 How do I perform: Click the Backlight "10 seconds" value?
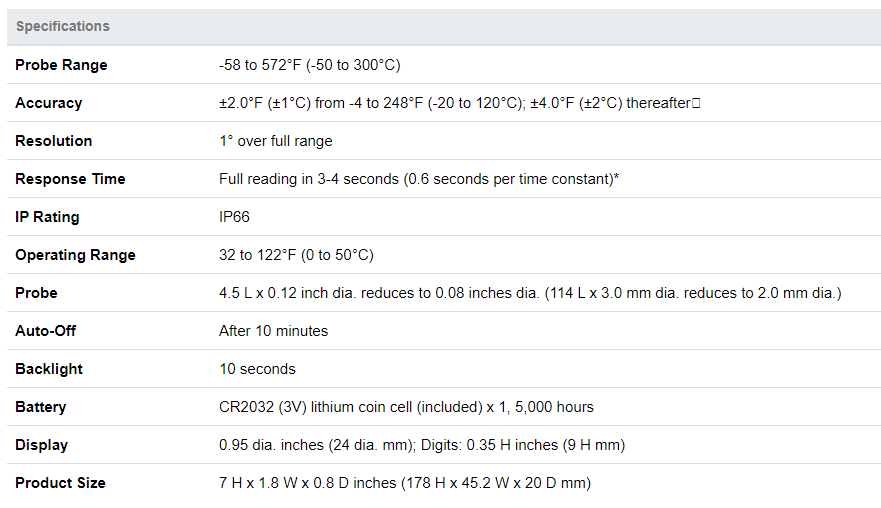pos(257,369)
